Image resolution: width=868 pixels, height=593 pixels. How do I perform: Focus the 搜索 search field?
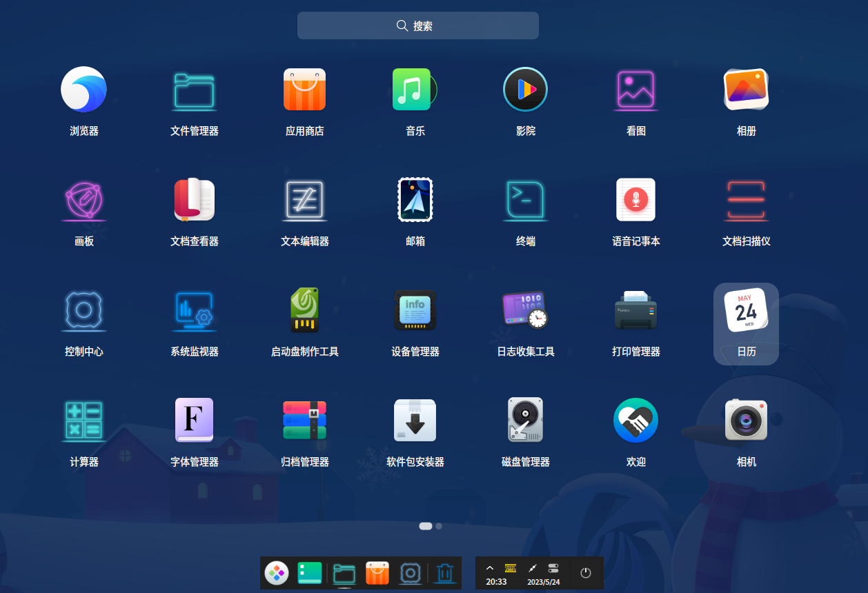pos(418,26)
